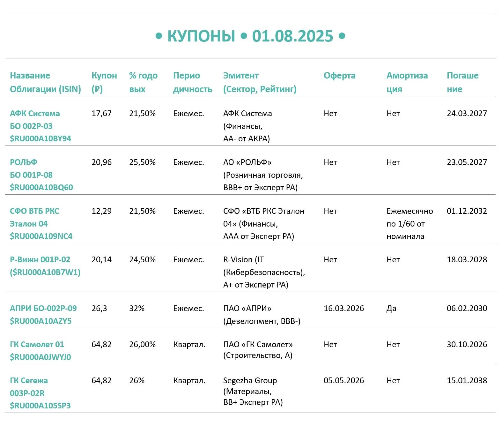Viewport: 502px width, 448px height.
Task: Select bond name "Р-Вижн 001P-02"
Action: click(x=40, y=260)
